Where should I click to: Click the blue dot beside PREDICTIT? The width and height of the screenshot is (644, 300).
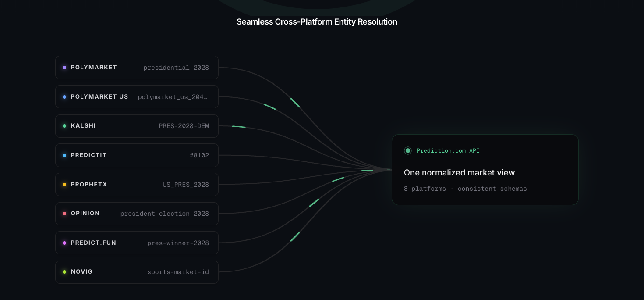(x=64, y=155)
